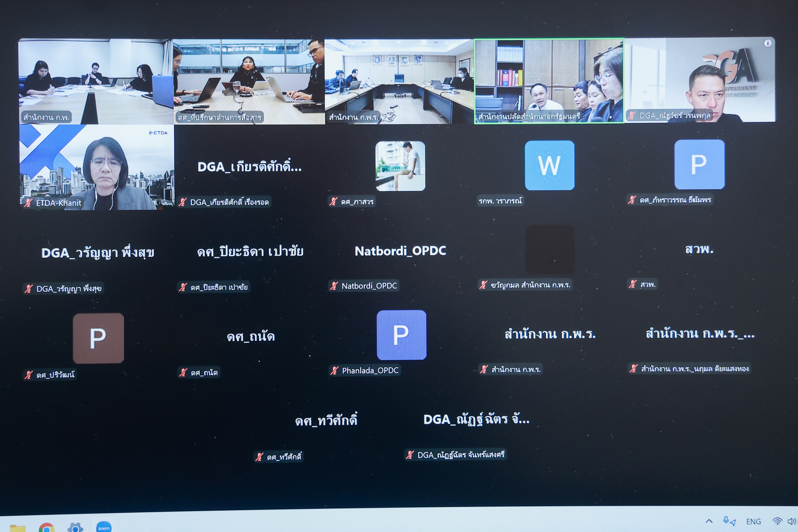Click the ETDA-Khanit video tile
This screenshot has width=798, height=532.
pos(97,167)
